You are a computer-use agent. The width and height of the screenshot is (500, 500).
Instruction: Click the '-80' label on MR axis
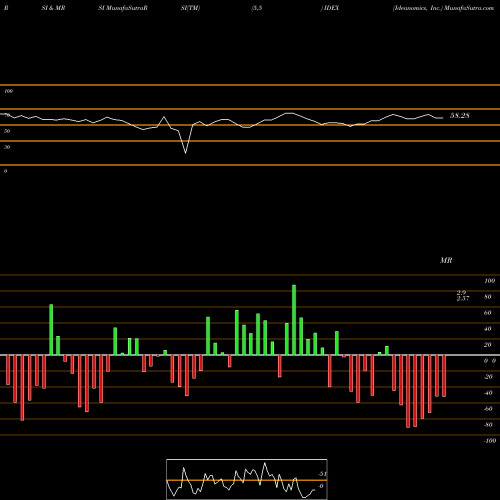click(x=488, y=425)
